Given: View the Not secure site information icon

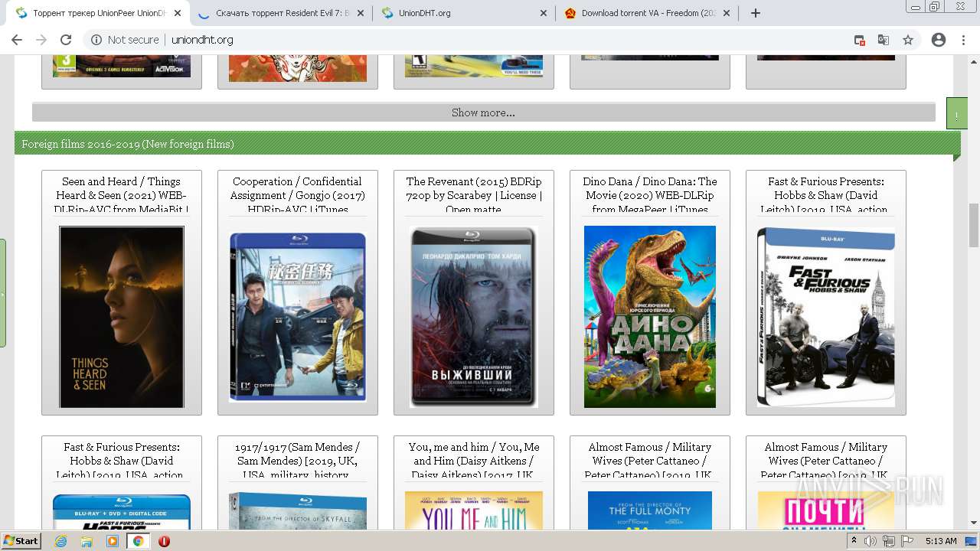Looking at the screenshot, I should [x=96, y=40].
